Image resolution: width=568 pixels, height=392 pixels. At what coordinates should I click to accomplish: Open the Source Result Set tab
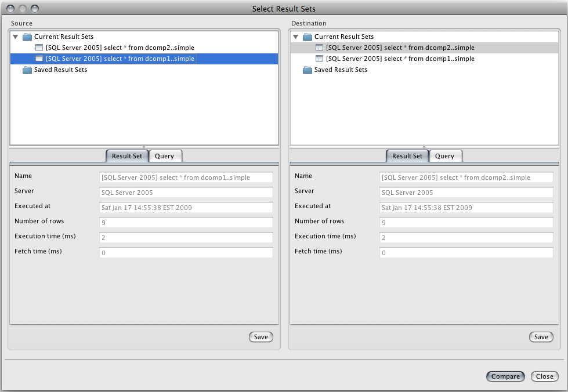[x=127, y=156]
